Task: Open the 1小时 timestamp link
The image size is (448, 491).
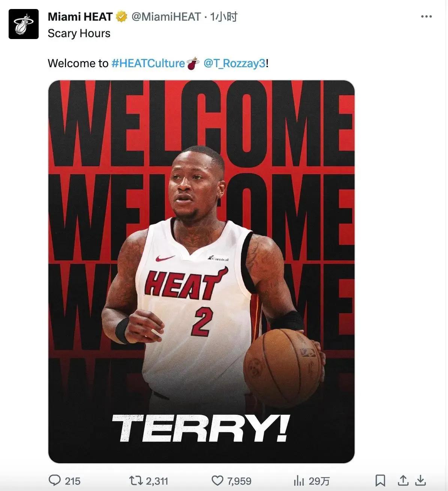Action: 224,17
